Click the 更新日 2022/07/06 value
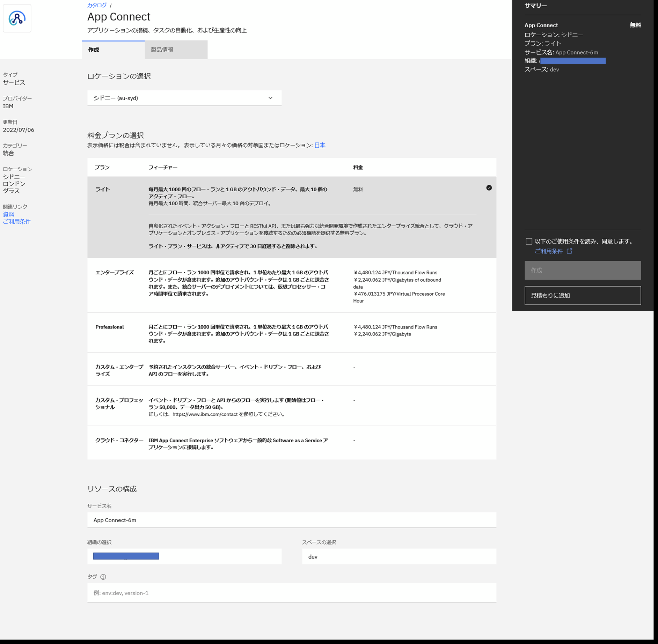Screen dimensions: 658x644 [x=19, y=130]
